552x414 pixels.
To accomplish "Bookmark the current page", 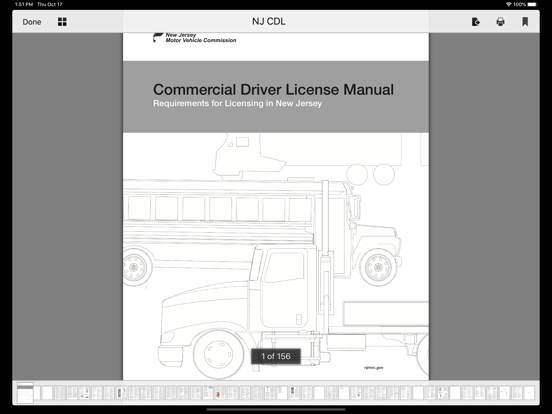I will click(525, 22).
